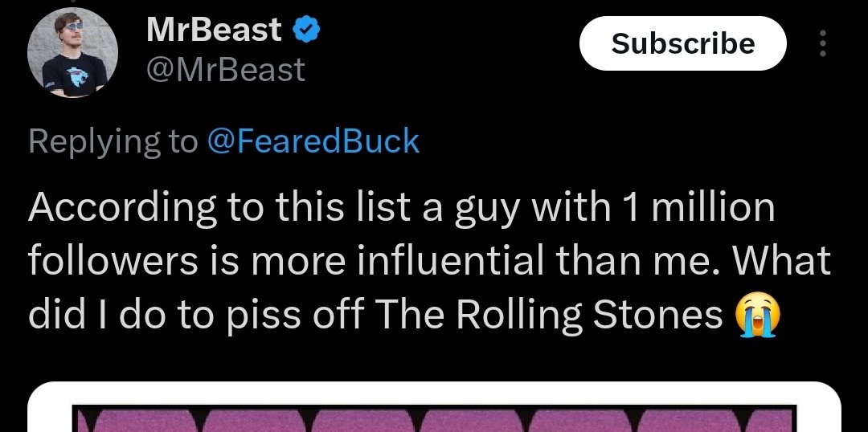
Task: Click the blue verified checkmark badge
Action: [x=307, y=31]
